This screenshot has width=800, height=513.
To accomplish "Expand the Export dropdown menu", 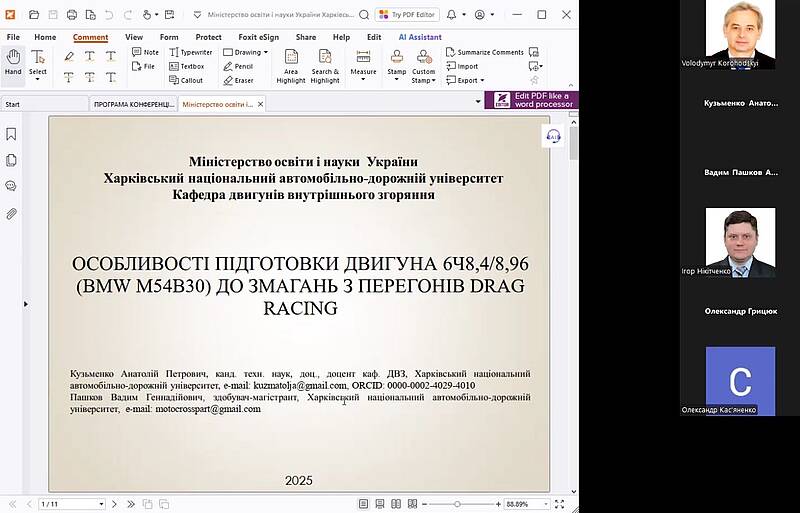I will pyautogui.click(x=470, y=80).
